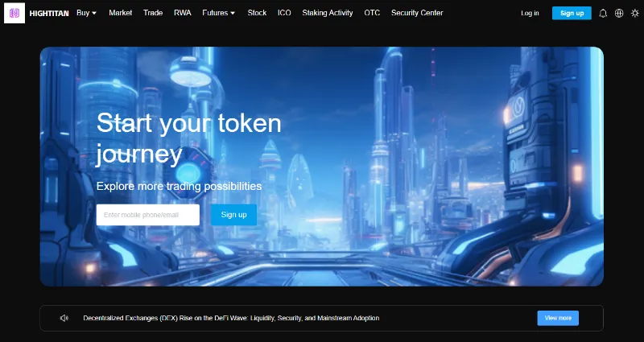644x342 pixels.
Task: Navigate to OTC
Action: coord(372,13)
